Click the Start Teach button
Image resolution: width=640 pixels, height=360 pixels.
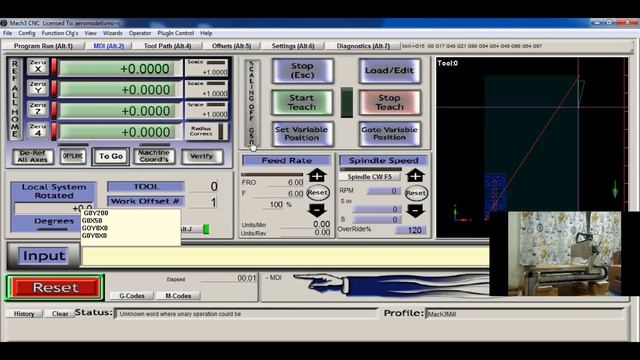pyautogui.click(x=302, y=102)
